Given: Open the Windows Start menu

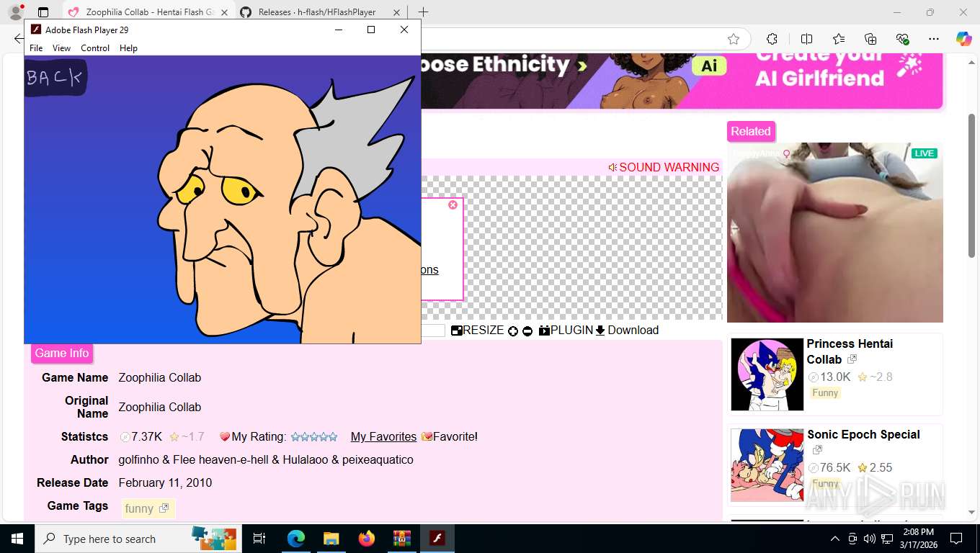Looking at the screenshot, I should click(x=17, y=539).
